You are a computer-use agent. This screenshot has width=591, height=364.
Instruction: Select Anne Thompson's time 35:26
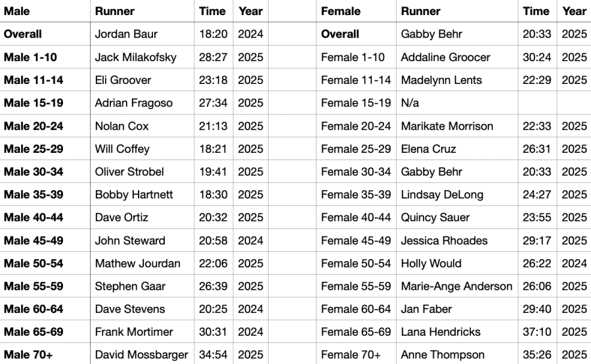(x=536, y=355)
